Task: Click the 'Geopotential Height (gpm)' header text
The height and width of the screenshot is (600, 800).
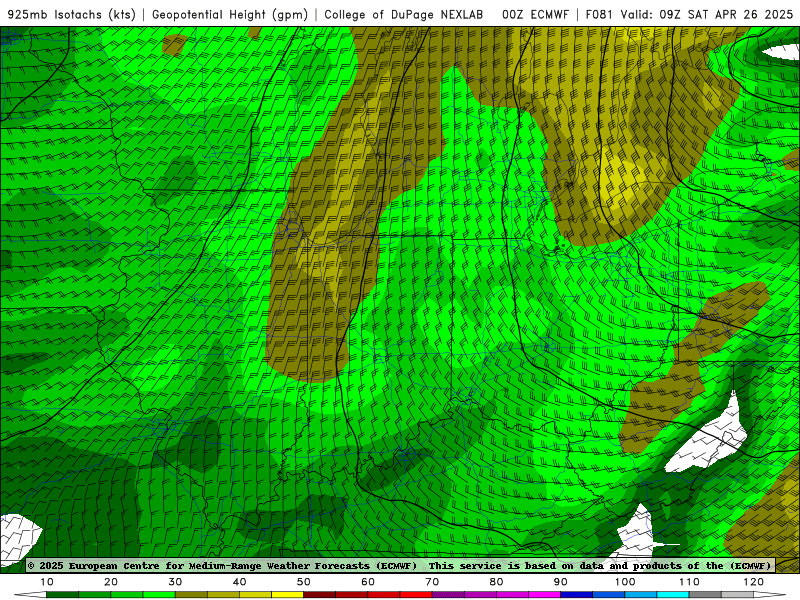Action: tap(230, 14)
